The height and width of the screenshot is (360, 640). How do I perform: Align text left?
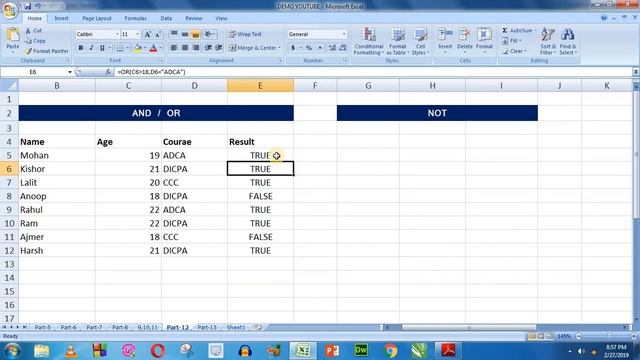174,48
